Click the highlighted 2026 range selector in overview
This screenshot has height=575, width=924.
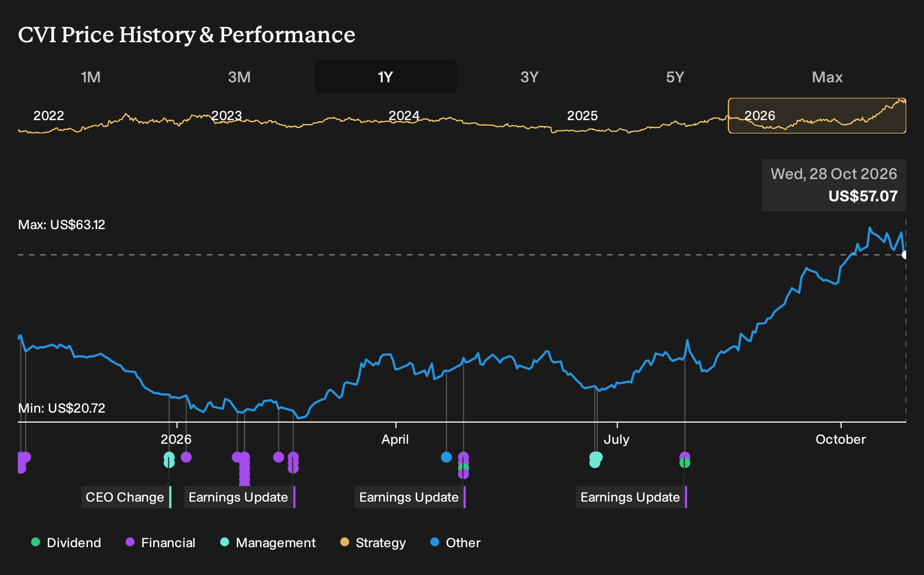(x=817, y=116)
